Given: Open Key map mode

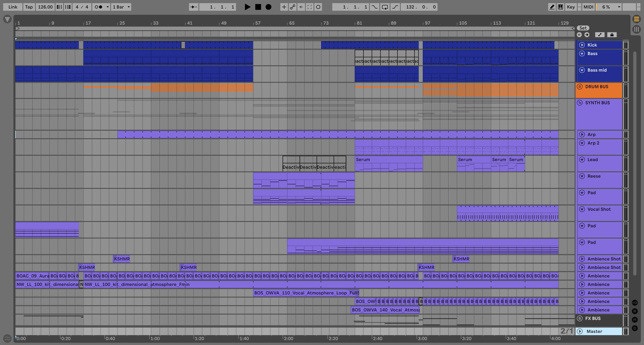Looking at the screenshot, I should 571,7.
